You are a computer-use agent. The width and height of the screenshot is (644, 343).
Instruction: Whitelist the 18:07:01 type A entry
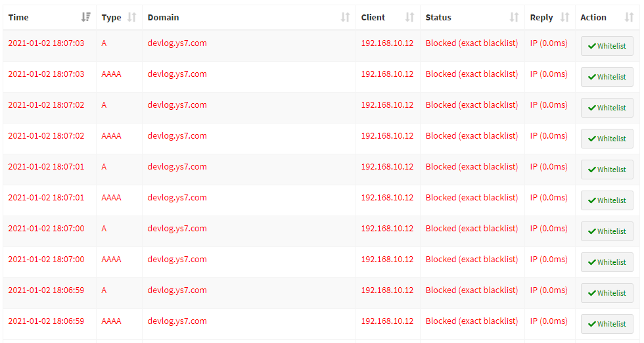607,170
